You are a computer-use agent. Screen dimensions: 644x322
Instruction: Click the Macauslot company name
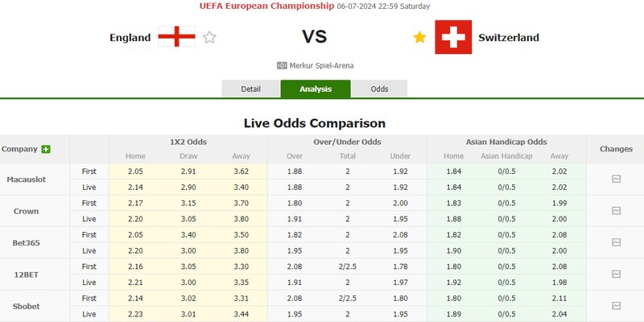pyautogui.click(x=27, y=180)
